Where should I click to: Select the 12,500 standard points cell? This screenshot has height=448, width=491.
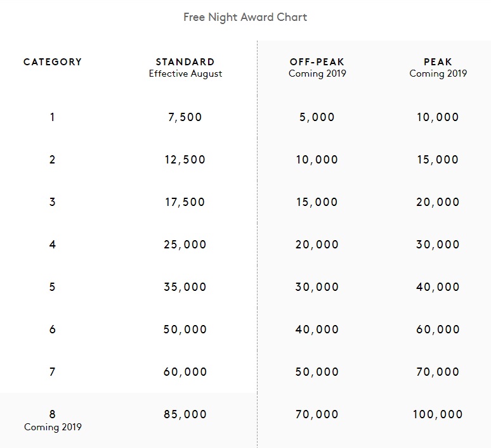point(185,160)
